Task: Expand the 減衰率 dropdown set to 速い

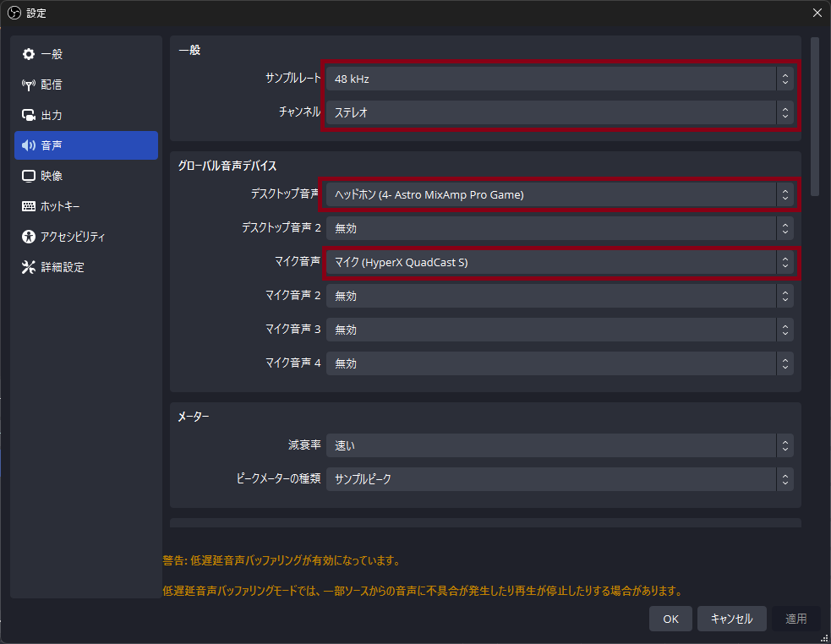Action: (x=559, y=445)
